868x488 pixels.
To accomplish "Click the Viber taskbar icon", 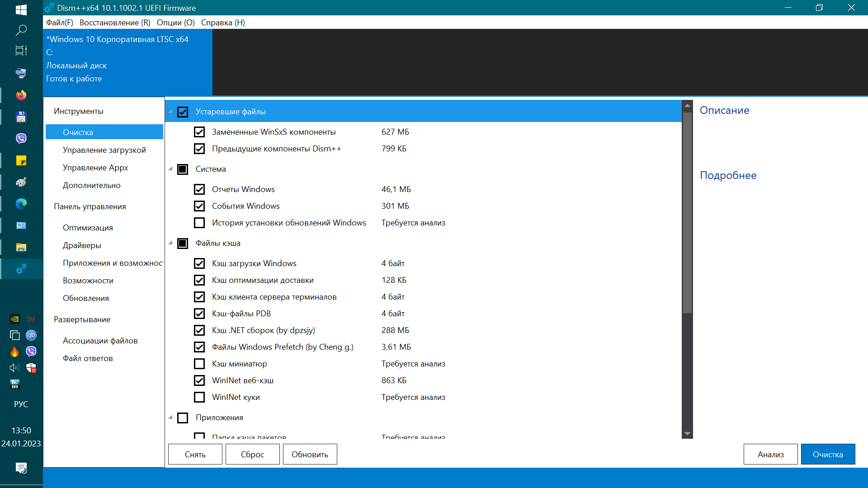I will [21, 138].
